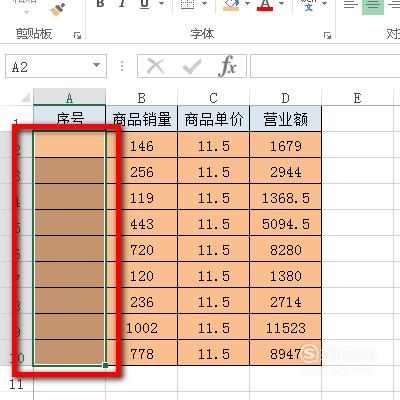The width and height of the screenshot is (400, 400).
Task: Toggle Bold formatting
Action: tap(100, 4)
